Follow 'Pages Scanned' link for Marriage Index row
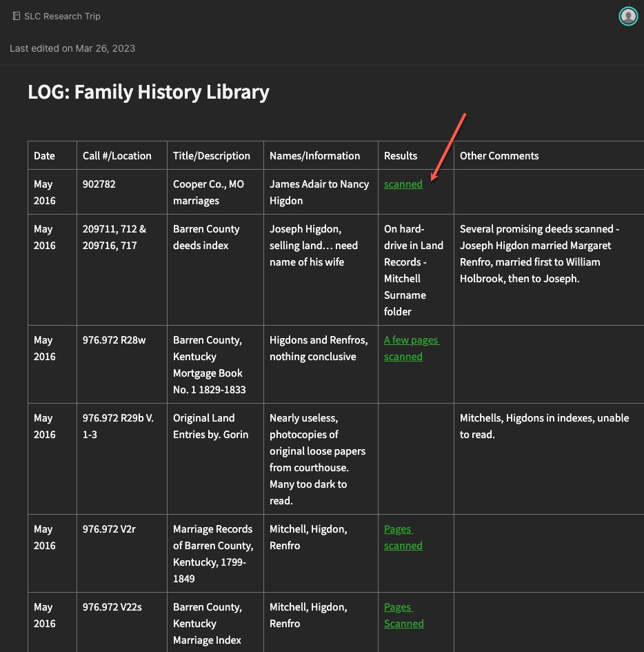Viewport: 644px width, 652px height. point(403,615)
